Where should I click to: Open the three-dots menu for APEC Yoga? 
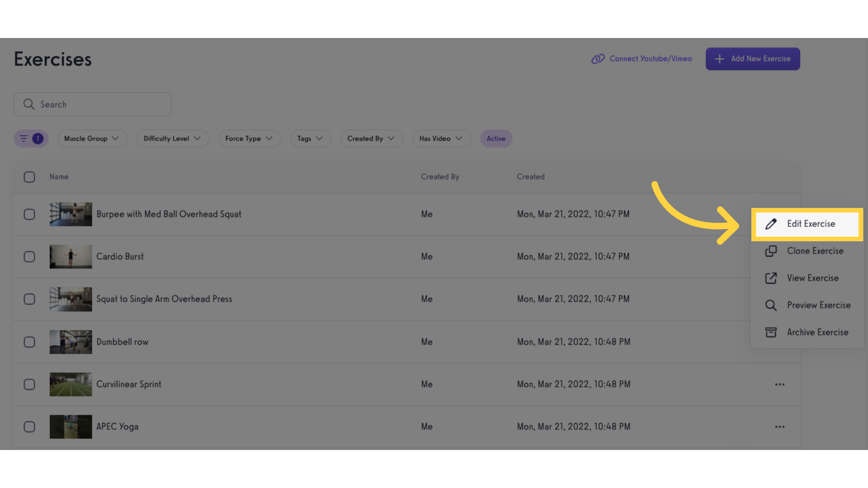click(x=780, y=427)
